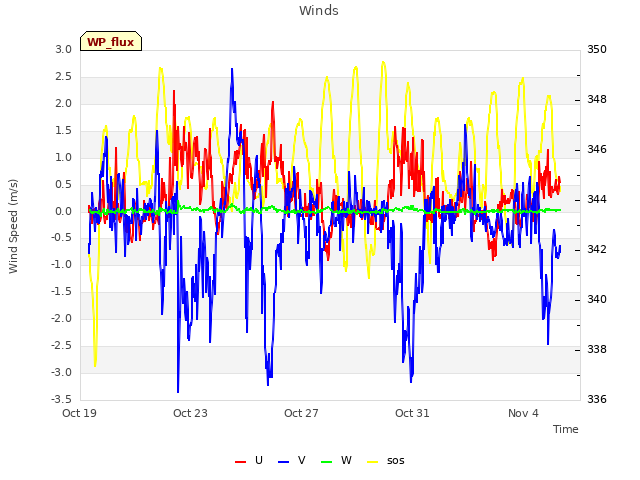Click the 2.0 left axis value

(64, 103)
